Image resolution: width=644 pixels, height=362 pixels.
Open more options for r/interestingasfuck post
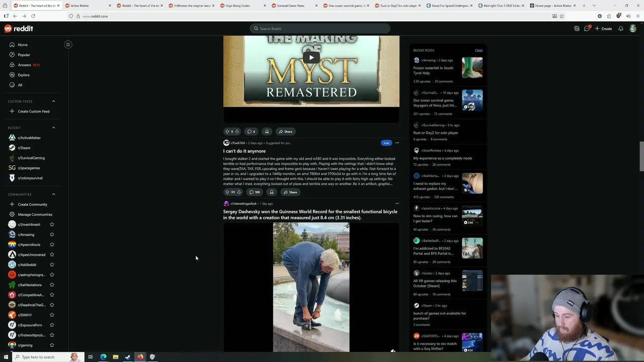(x=397, y=204)
